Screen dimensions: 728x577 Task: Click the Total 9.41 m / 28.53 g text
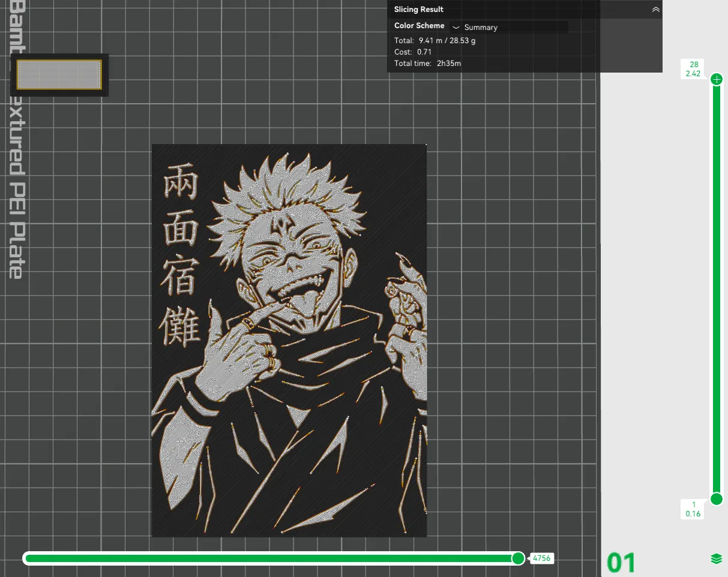click(435, 41)
